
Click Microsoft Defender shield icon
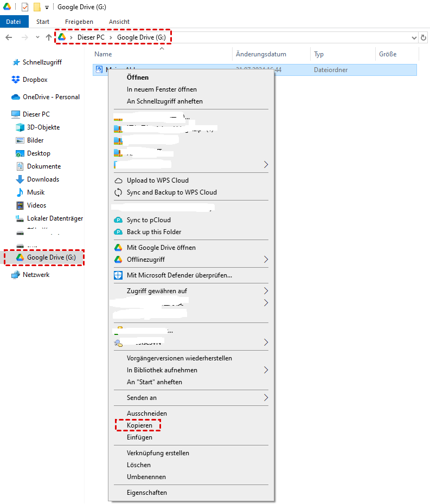point(118,275)
